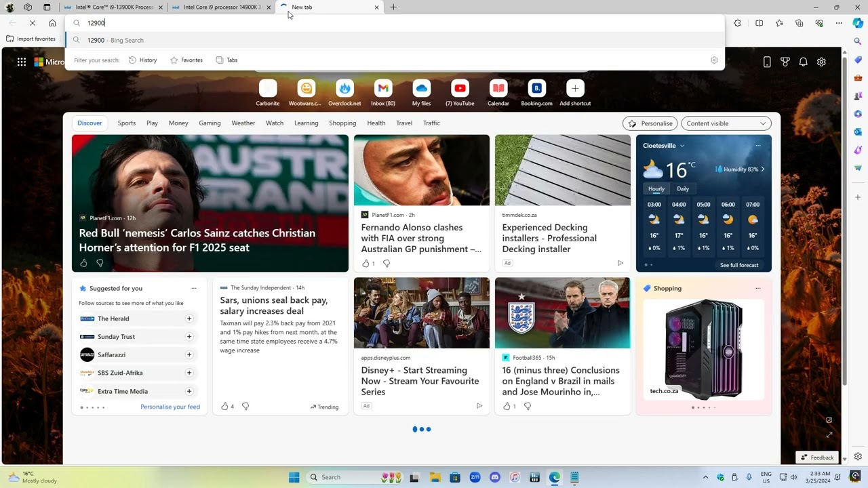Add a new sidebar app with plus
Image resolution: width=868 pixels, height=488 pixels.
(x=858, y=197)
